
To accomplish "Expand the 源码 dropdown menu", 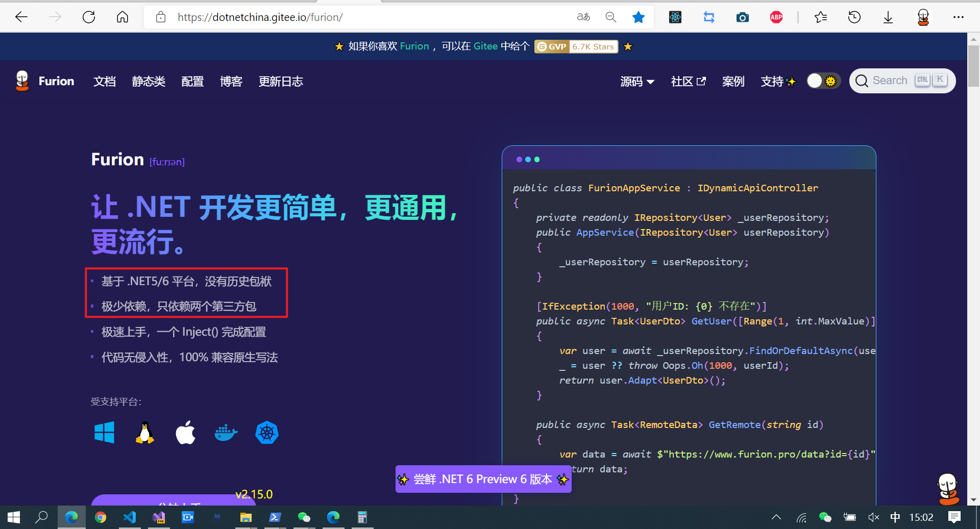I will [637, 82].
